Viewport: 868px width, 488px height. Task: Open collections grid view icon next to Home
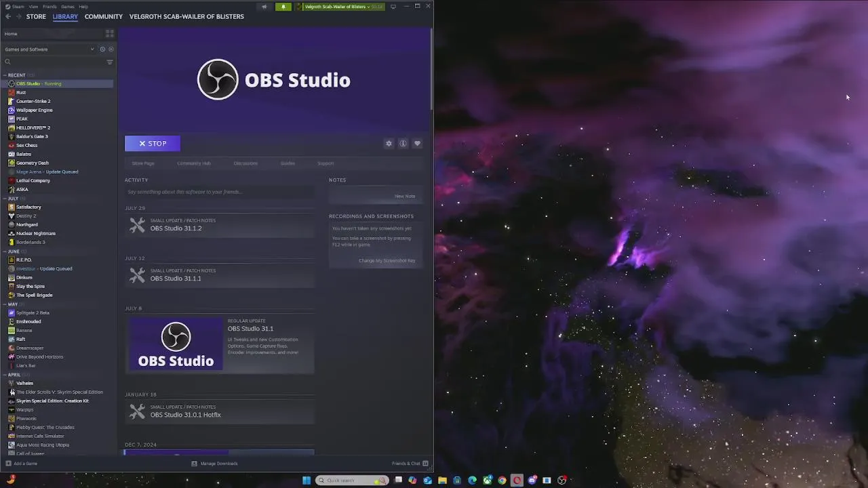point(110,33)
